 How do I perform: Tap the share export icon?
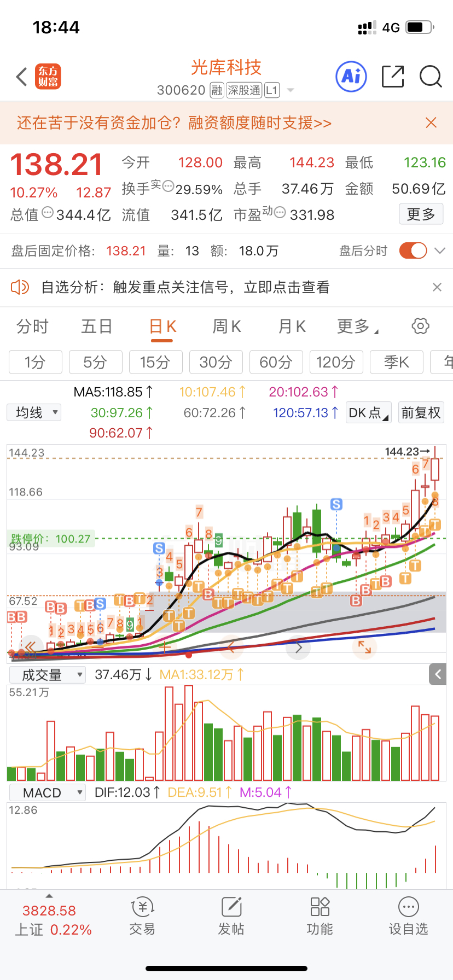(x=392, y=77)
